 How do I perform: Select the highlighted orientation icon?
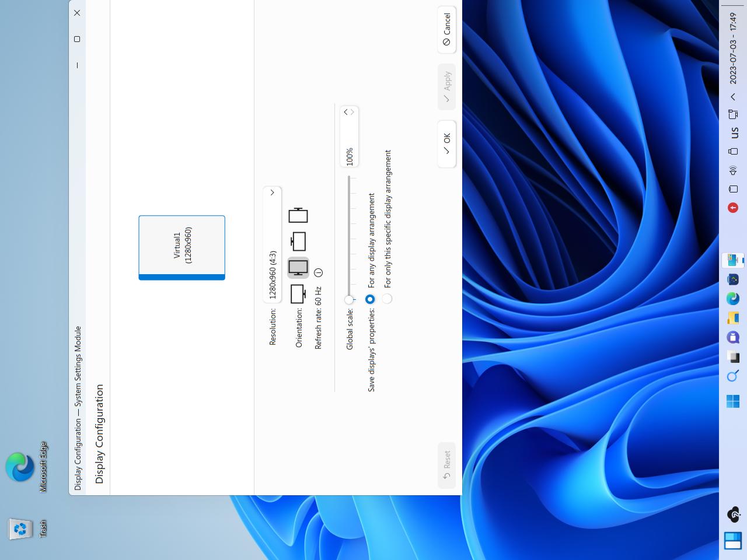click(x=298, y=268)
